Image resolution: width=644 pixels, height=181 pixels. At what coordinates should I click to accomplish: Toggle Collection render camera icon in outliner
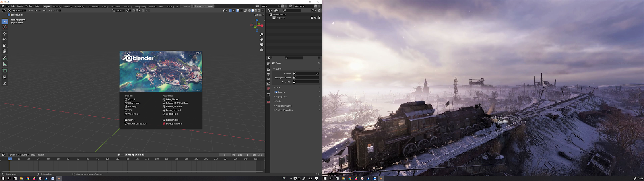319,18
